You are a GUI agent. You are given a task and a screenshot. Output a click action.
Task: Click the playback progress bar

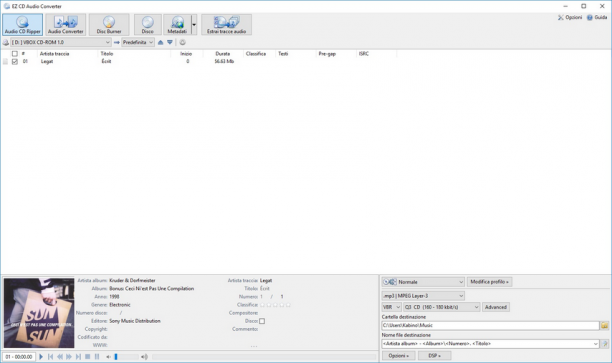(x=264, y=357)
